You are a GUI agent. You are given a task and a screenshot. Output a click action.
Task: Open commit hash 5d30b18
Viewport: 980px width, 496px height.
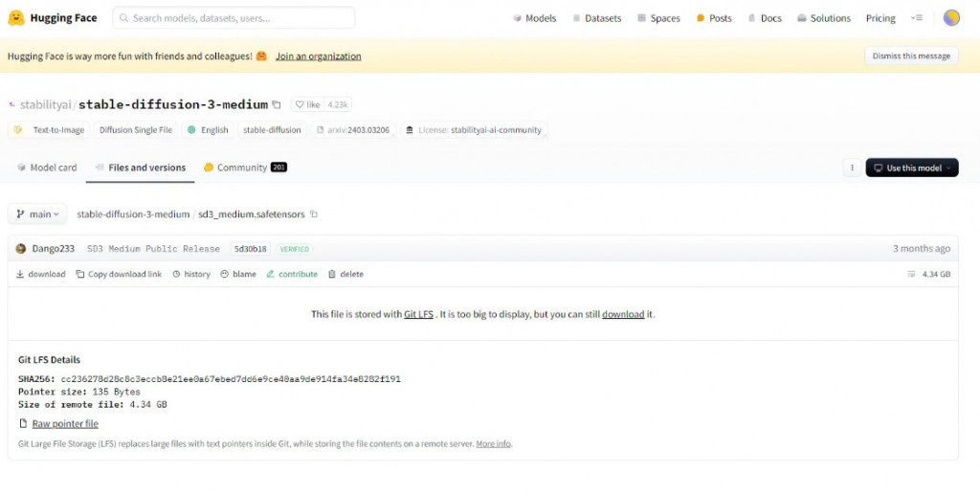click(250, 248)
